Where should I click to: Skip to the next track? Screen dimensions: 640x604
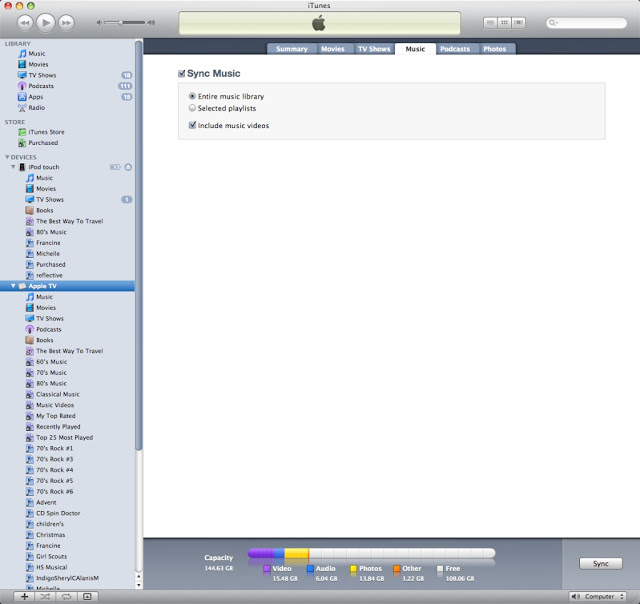point(66,23)
